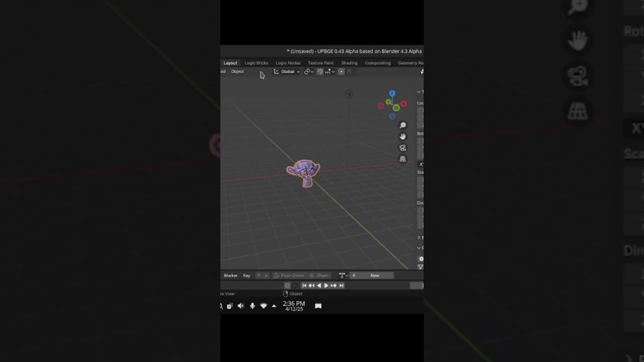644x362 pixels.
Task: Click the microphone tray icon
Action: [252, 306]
